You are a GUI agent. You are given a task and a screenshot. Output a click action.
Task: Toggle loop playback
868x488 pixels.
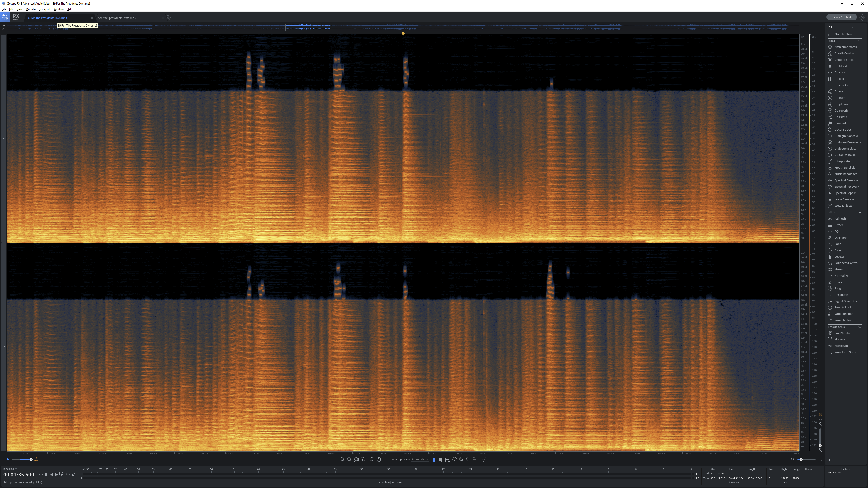[67, 475]
